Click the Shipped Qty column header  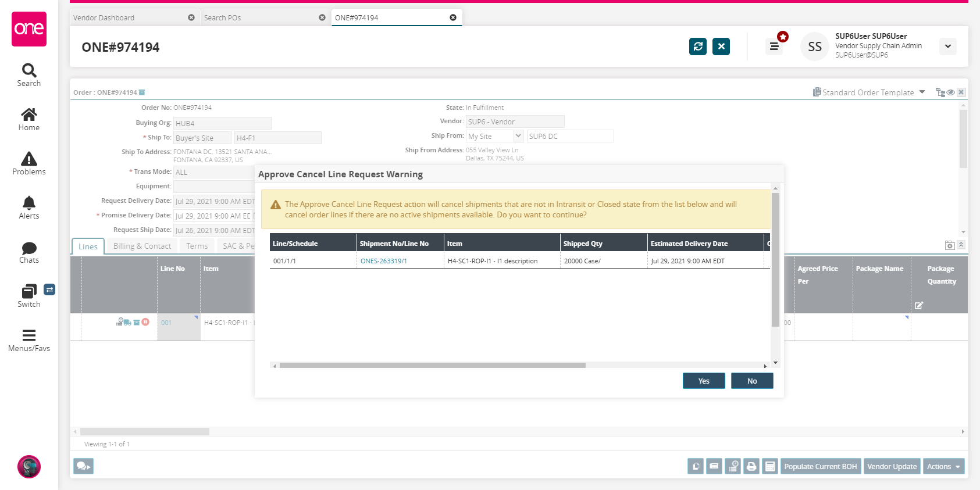tap(604, 244)
